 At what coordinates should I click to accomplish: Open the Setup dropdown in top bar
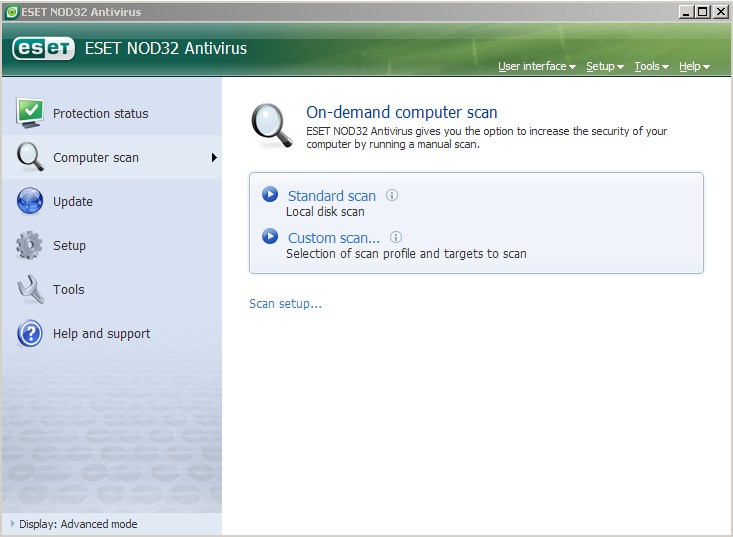[x=604, y=66]
